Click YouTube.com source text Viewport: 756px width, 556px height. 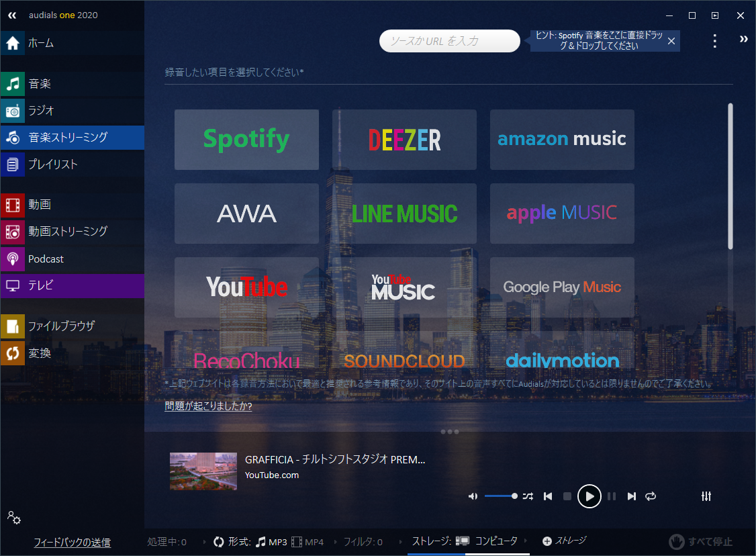[x=272, y=475]
